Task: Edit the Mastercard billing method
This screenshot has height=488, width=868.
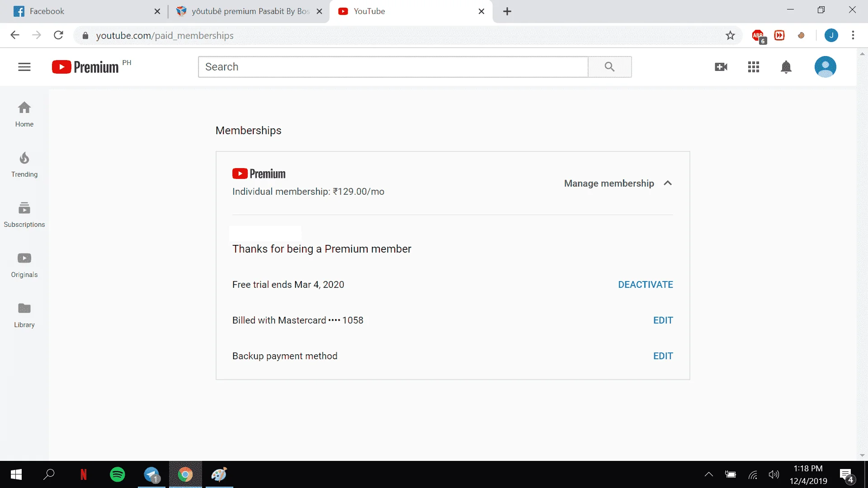Action: click(663, 320)
